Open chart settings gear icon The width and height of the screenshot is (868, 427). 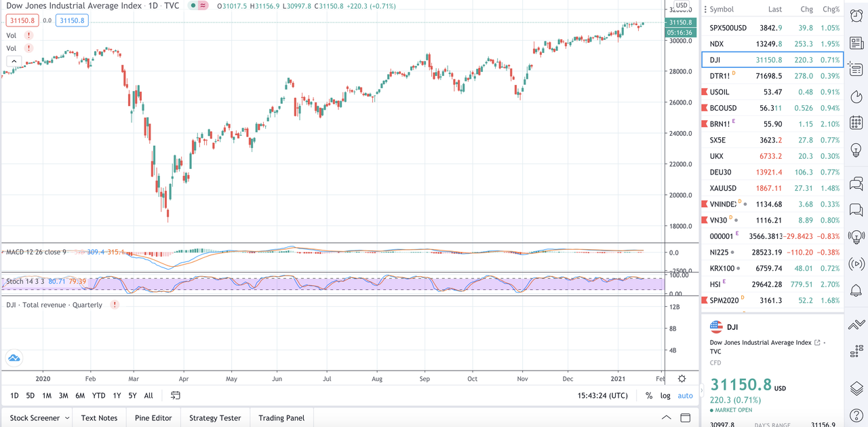coord(682,379)
